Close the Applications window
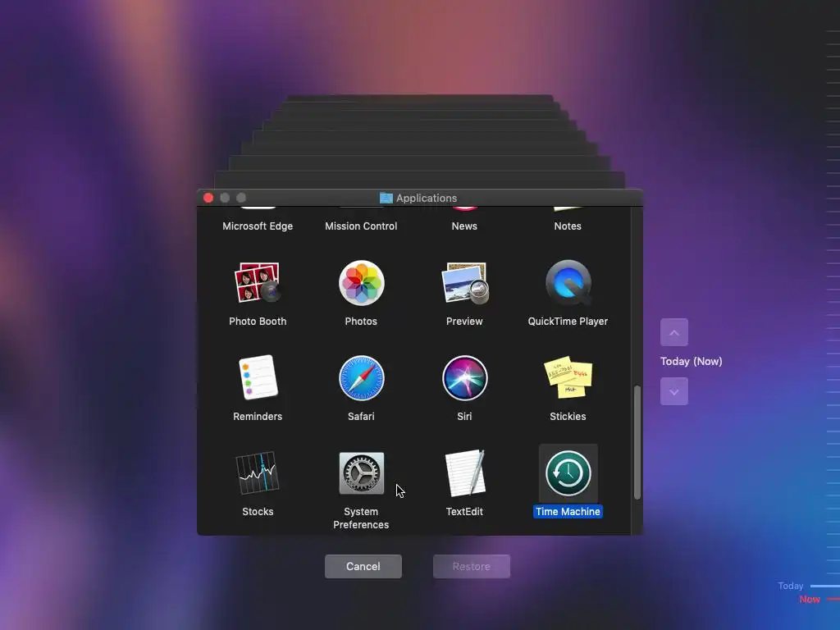Image resolution: width=840 pixels, height=630 pixels. tap(208, 198)
